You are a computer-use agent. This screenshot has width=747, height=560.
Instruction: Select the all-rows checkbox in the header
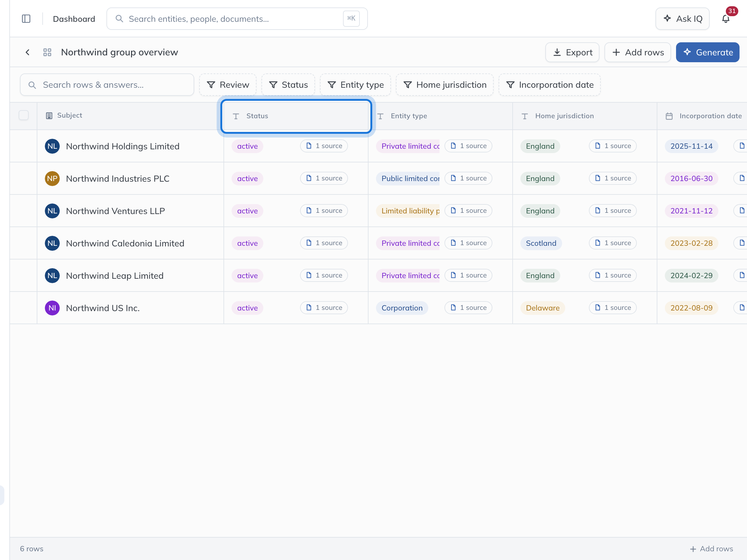click(24, 115)
